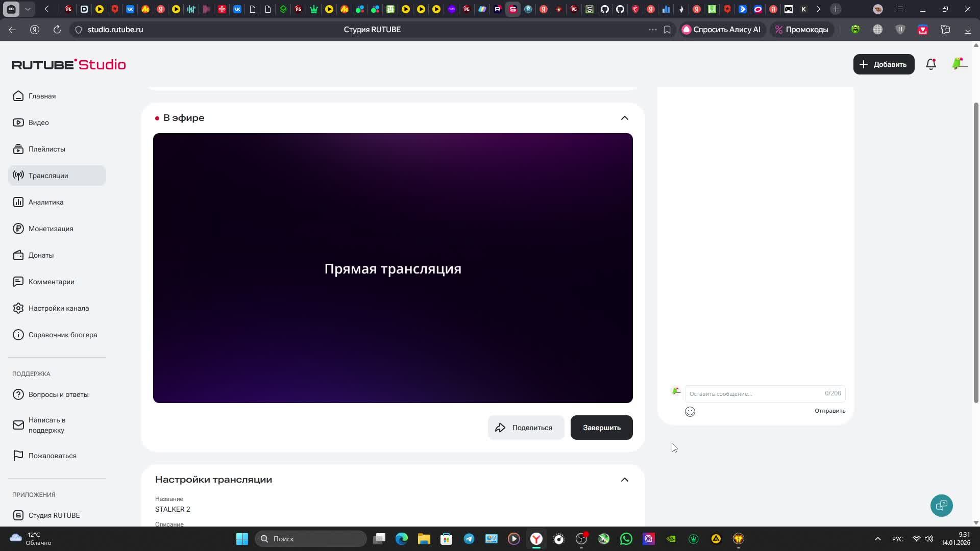
Task: Go to «Аналитика» in the sidebar
Action: pos(46,202)
